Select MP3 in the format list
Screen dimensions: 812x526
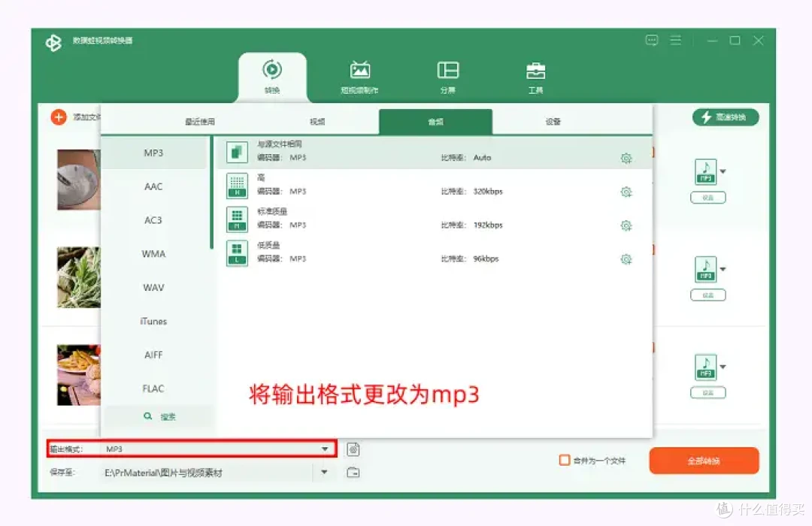coord(154,153)
